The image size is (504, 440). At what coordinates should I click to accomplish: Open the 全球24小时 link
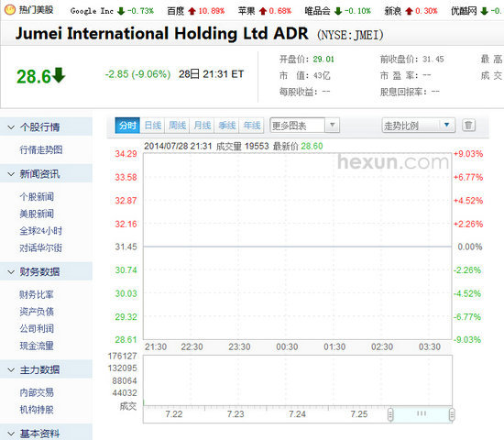click(x=40, y=231)
